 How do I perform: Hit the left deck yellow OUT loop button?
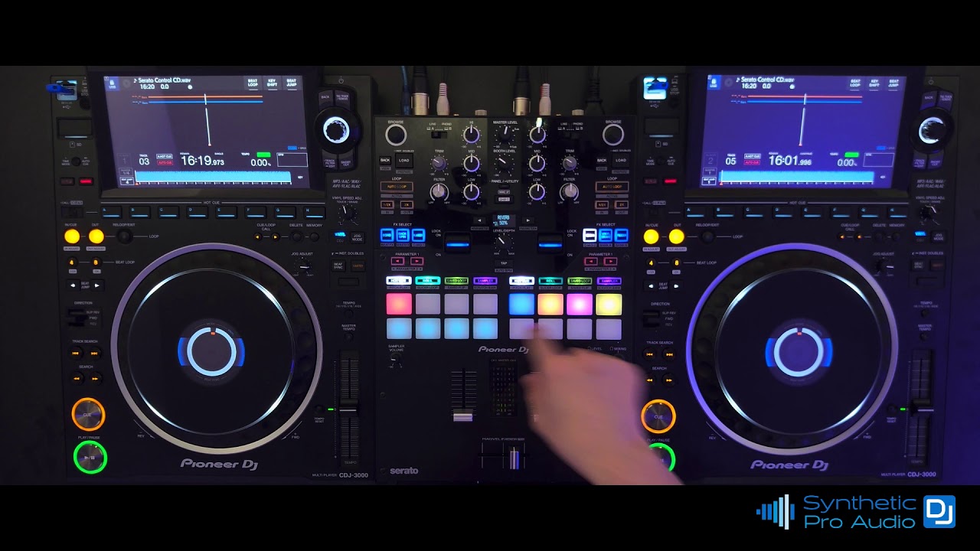96,236
